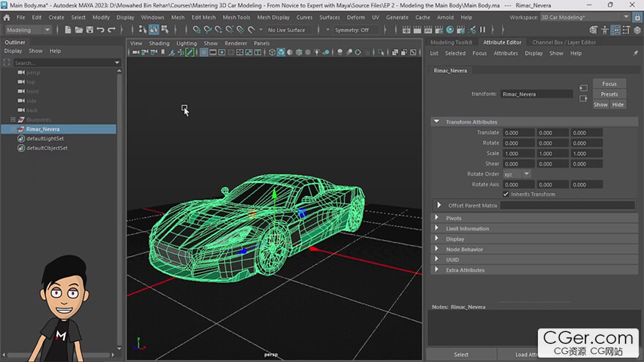Collapse the Transform Attributes section
The width and height of the screenshot is (644, 362).
tap(436, 122)
